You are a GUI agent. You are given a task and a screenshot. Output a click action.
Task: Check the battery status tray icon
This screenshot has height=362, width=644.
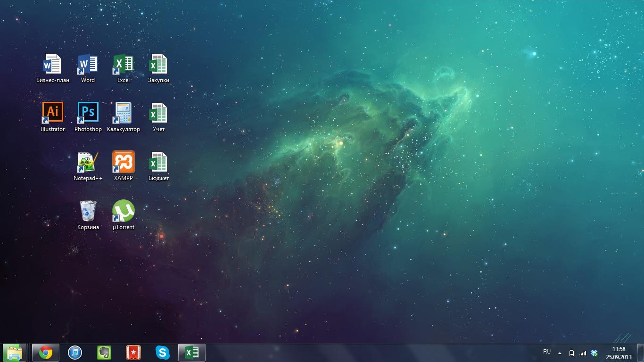(x=572, y=353)
